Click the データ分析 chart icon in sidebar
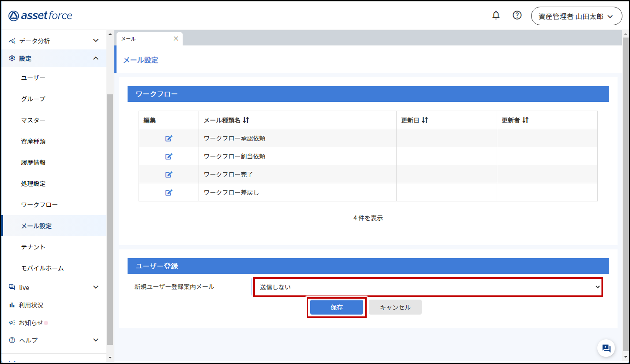 pos(12,41)
